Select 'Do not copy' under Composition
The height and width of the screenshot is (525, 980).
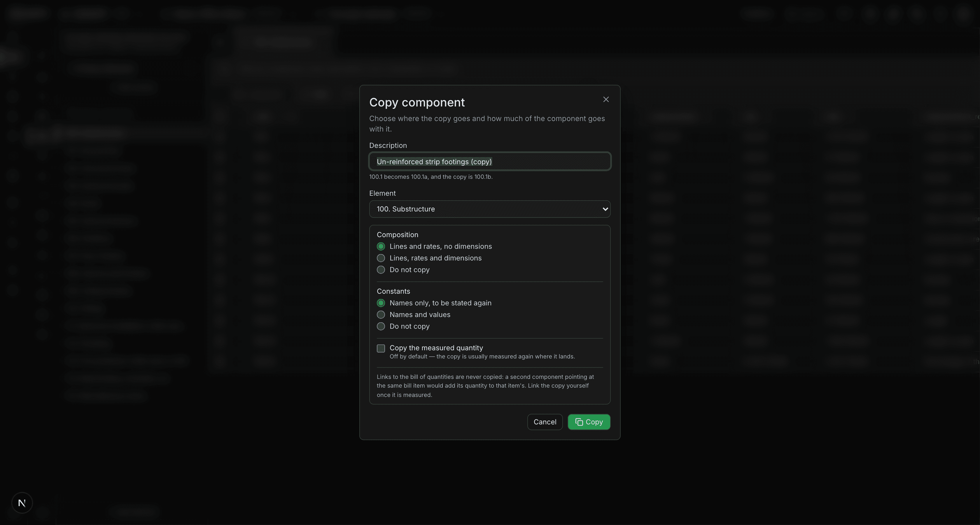381,270
